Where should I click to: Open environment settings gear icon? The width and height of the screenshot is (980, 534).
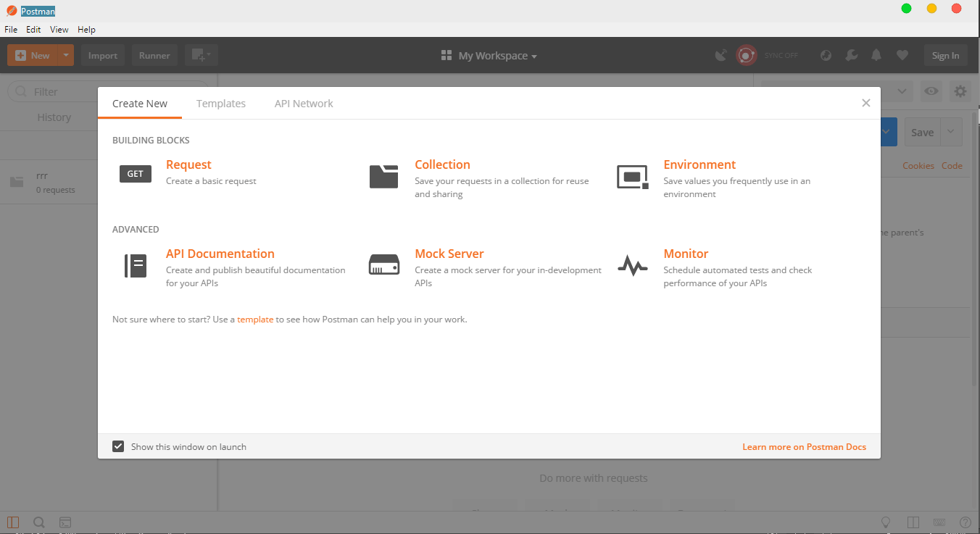960,91
